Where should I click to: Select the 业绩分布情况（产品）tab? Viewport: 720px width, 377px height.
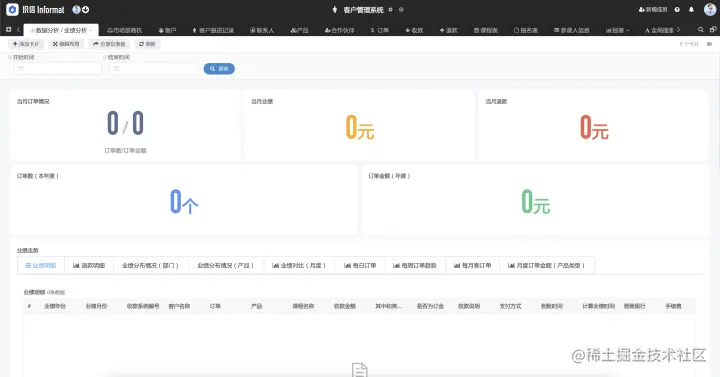coord(225,265)
